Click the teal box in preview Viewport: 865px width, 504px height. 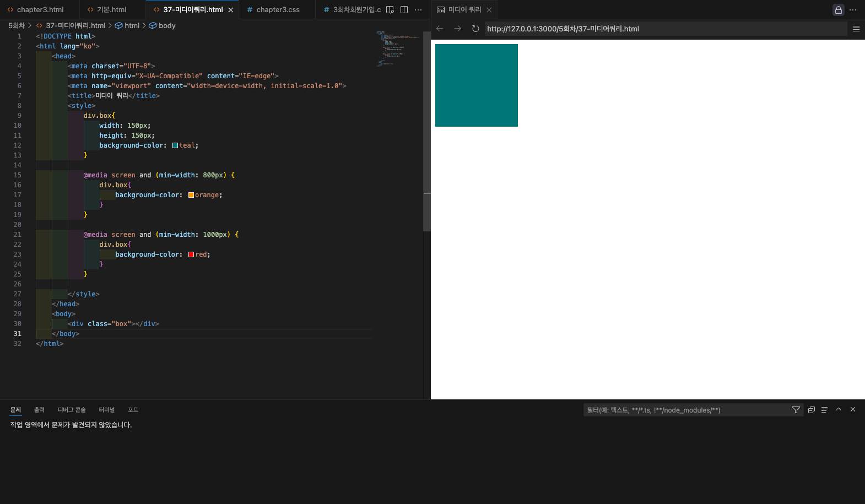[477, 85]
